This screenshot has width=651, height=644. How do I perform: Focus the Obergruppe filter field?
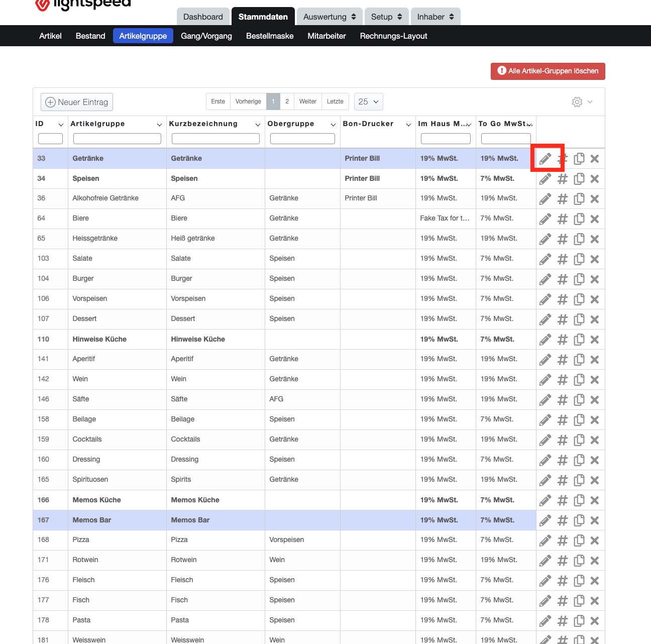click(302, 139)
